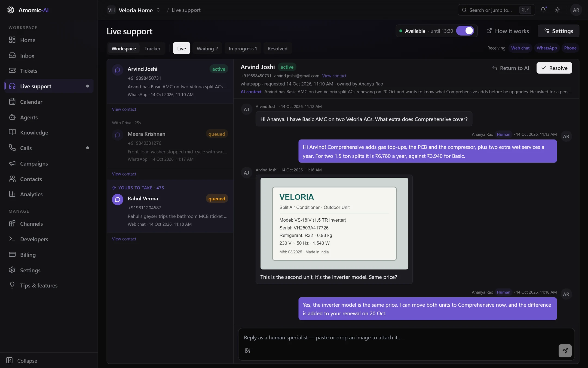This screenshot has width=588, height=368.
Task: Toggle Web chat receiving channel
Action: (x=520, y=48)
